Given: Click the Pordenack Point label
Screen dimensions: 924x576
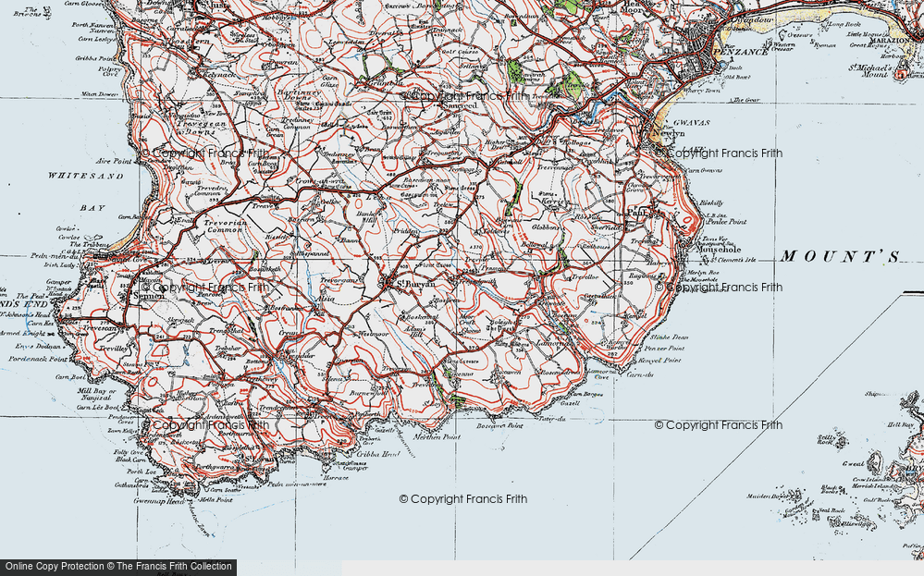Looking at the screenshot, I should point(38,359).
